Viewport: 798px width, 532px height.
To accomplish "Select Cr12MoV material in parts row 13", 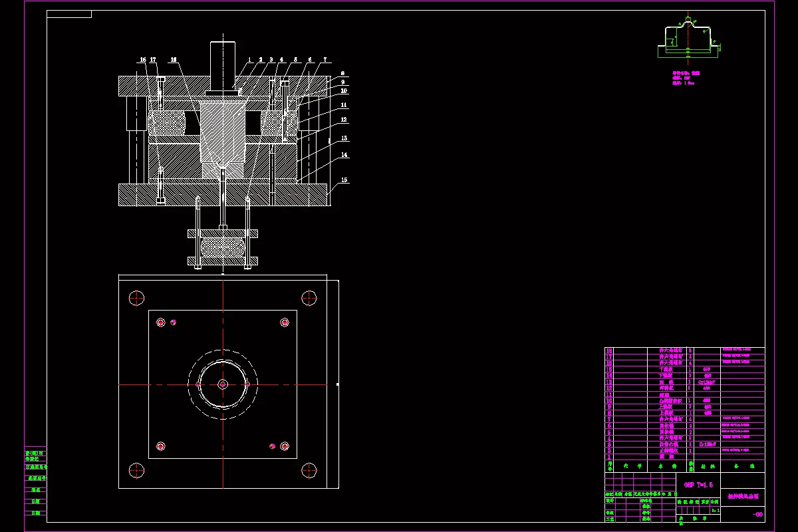I will 707,382.
